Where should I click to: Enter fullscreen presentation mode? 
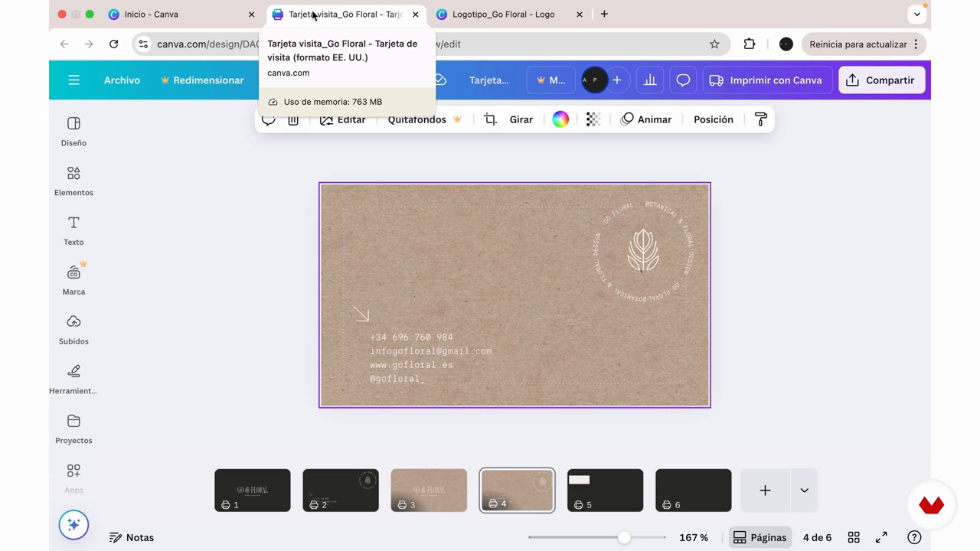click(x=881, y=537)
